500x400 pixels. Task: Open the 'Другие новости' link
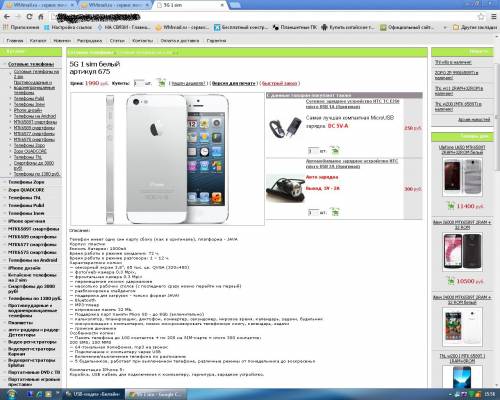pyautogui.click(x=474, y=119)
